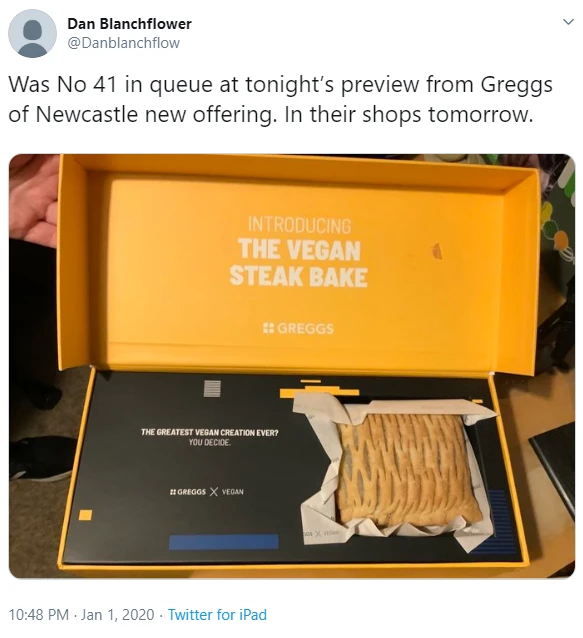Click Dan Blanchflower's profile avatar
583x638 pixels.
click(x=32, y=33)
